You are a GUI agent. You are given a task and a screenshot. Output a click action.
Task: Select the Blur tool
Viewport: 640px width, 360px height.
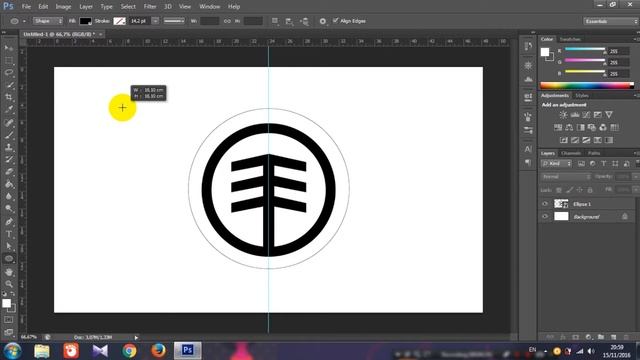click(x=9, y=196)
